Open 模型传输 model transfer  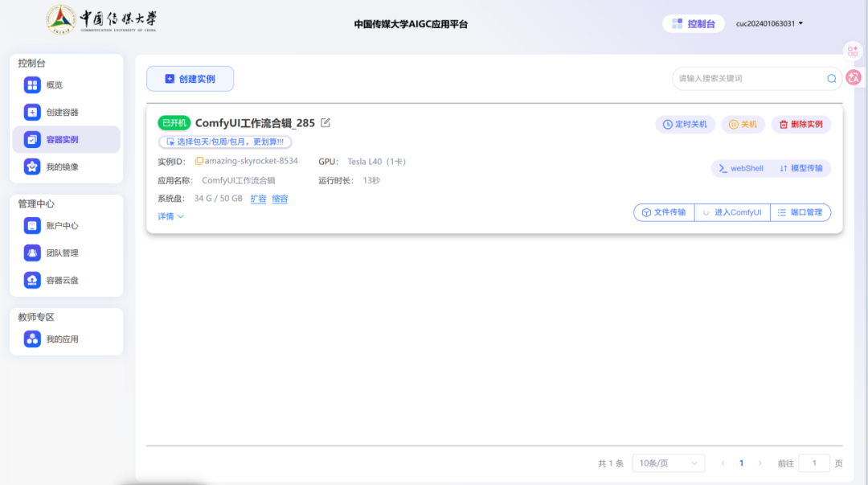tap(801, 168)
